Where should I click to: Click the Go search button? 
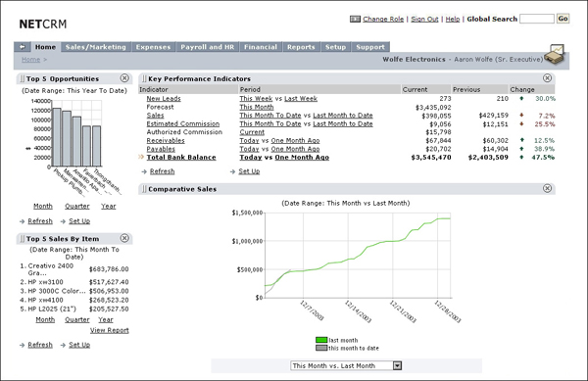[563, 19]
